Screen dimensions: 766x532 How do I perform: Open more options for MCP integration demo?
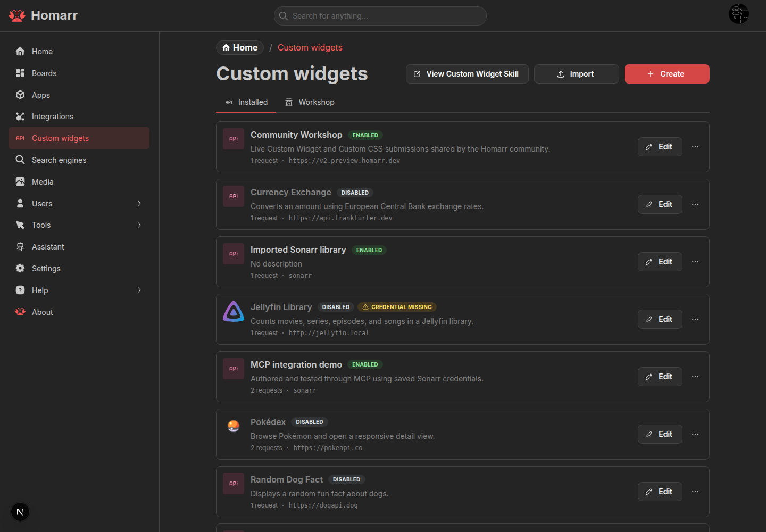click(695, 377)
